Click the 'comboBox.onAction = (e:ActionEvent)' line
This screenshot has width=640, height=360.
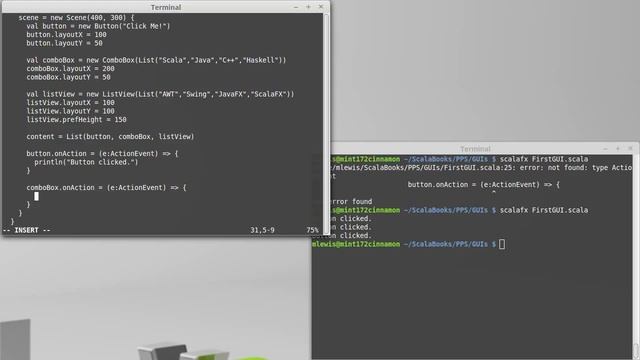(106, 188)
